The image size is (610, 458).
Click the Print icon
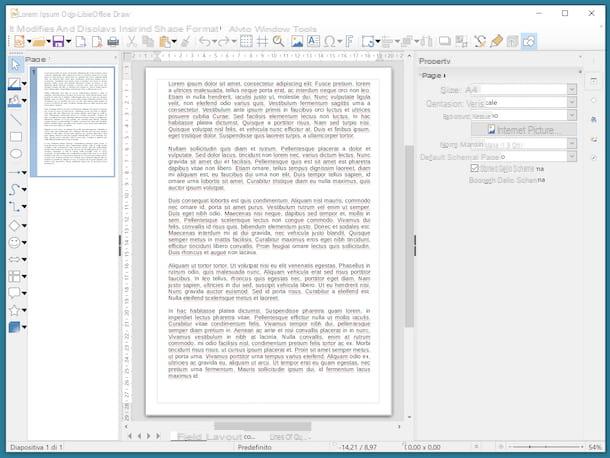[x=113, y=41]
